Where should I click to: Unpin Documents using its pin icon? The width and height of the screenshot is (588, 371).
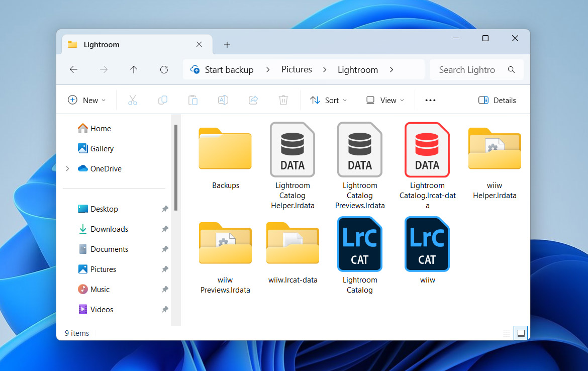[165, 249]
